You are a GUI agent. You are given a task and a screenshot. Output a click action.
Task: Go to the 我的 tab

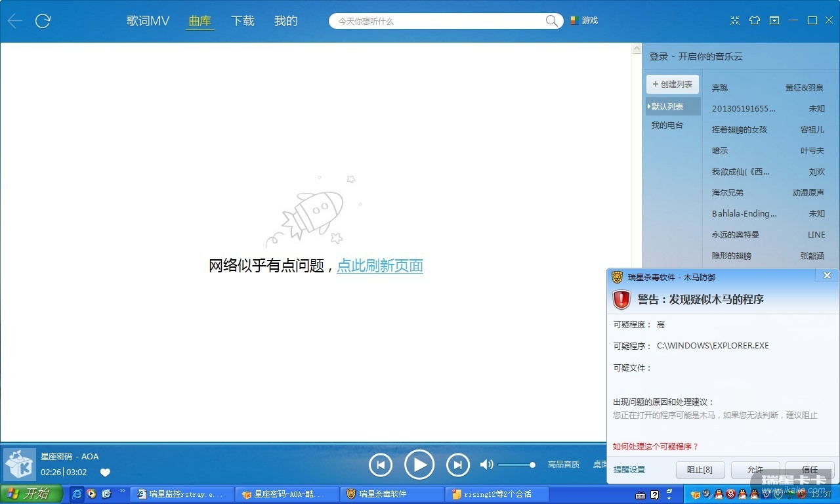click(x=286, y=21)
